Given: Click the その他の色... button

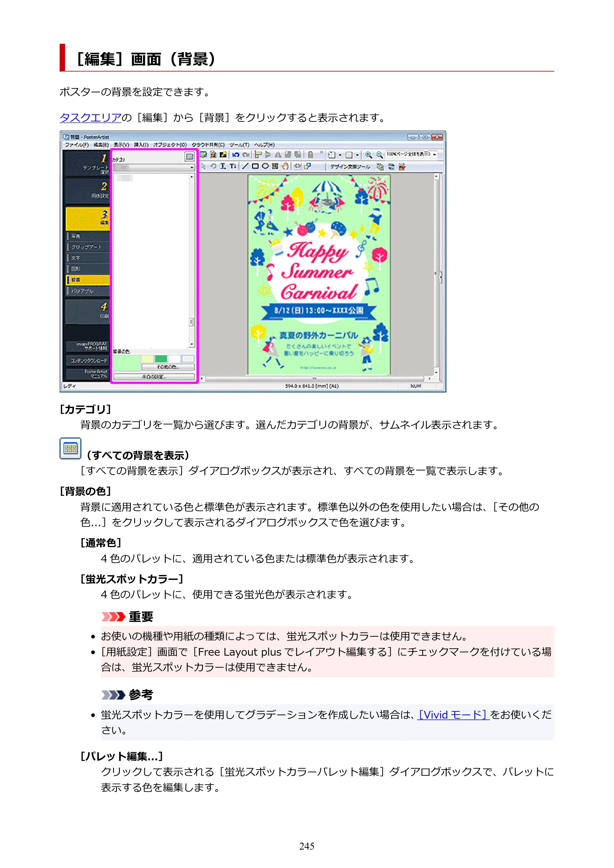Looking at the screenshot, I should point(168,367).
